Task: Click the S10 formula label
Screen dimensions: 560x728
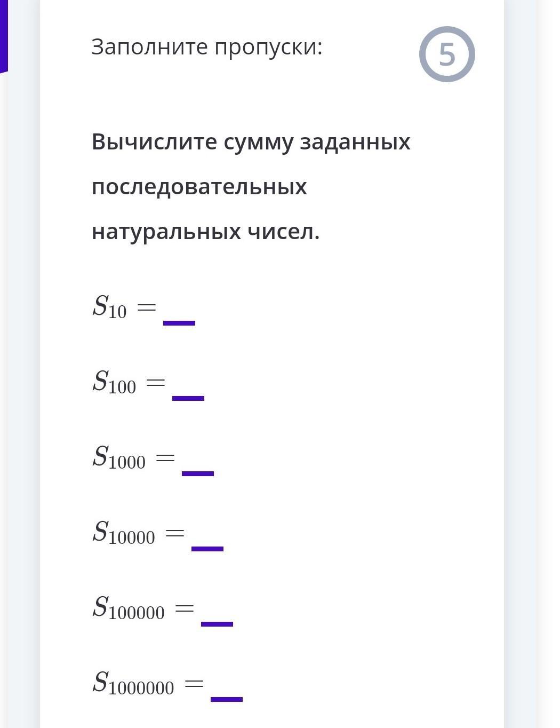Action: 109,307
